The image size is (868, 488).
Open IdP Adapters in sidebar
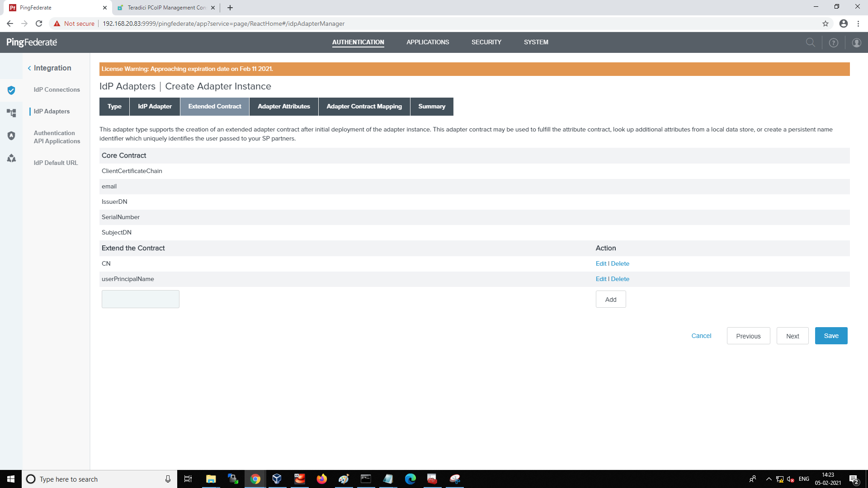click(x=52, y=111)
